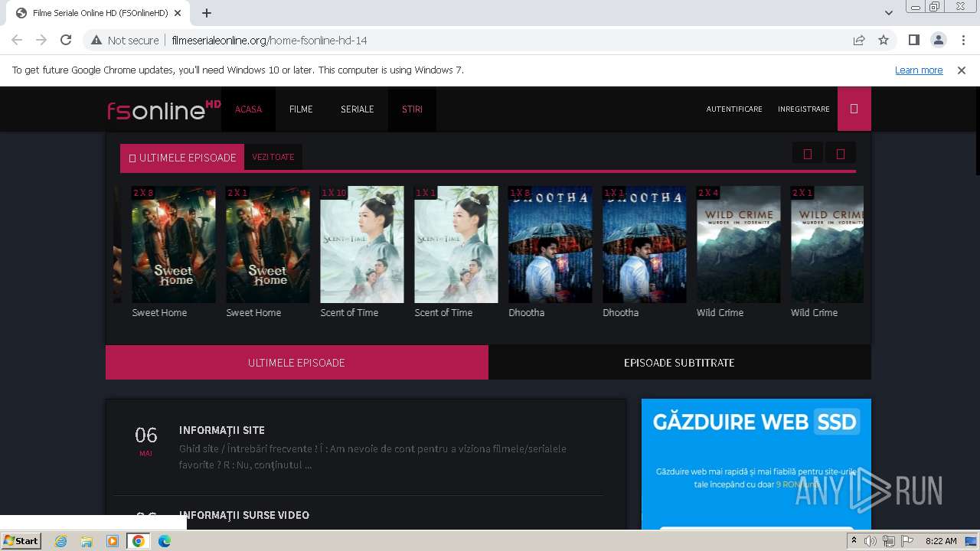Click the 06 MAI date label
980x551 pixels.
point(145,442)
